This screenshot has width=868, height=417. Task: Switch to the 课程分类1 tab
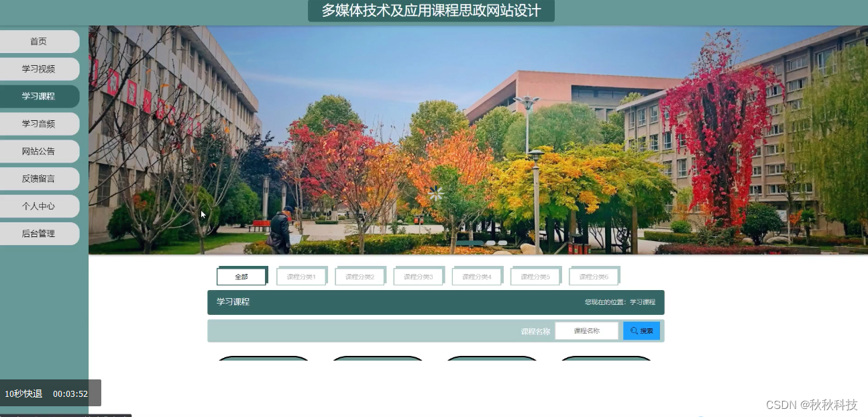click(301, 276)
